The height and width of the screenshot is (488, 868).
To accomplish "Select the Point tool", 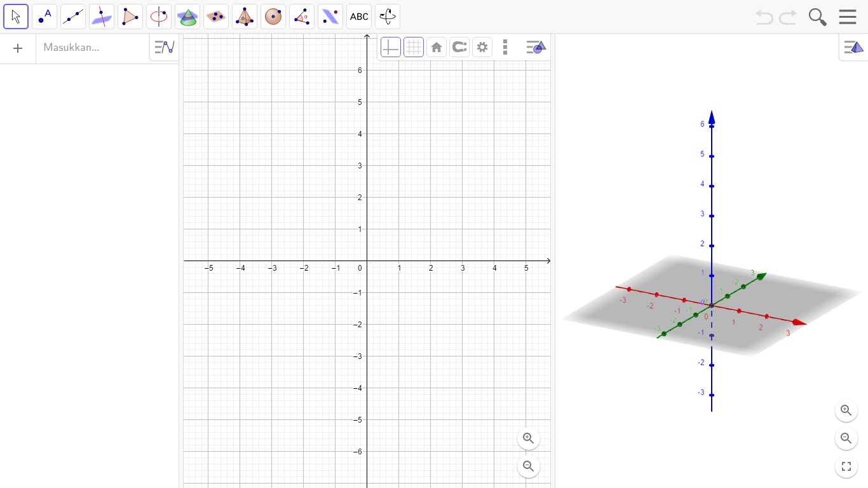I will [x=44, y=16].
